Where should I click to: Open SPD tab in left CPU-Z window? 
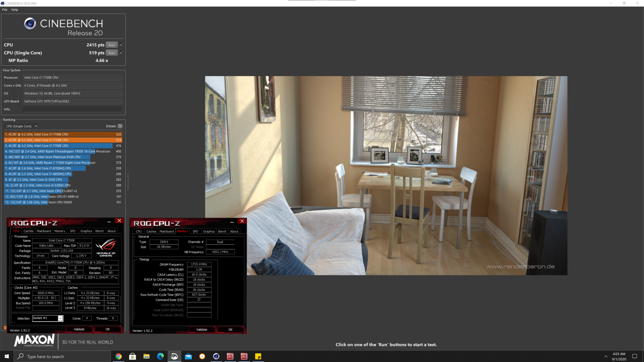[x=73, y=231]
